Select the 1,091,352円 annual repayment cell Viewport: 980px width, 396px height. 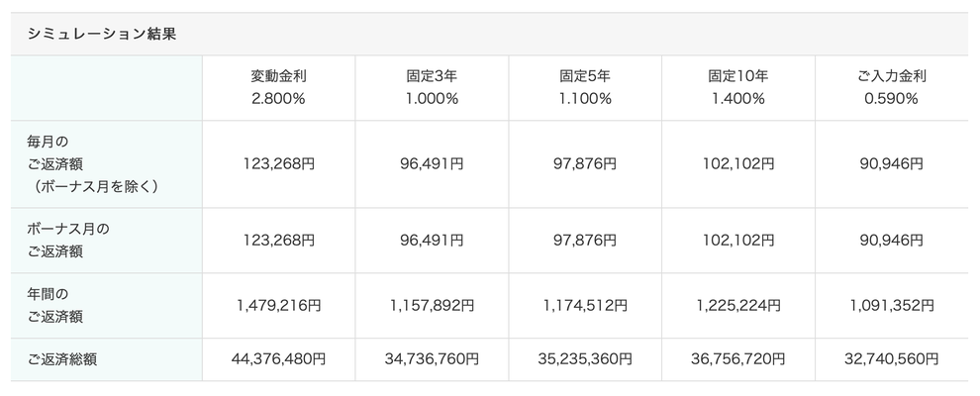892,306
